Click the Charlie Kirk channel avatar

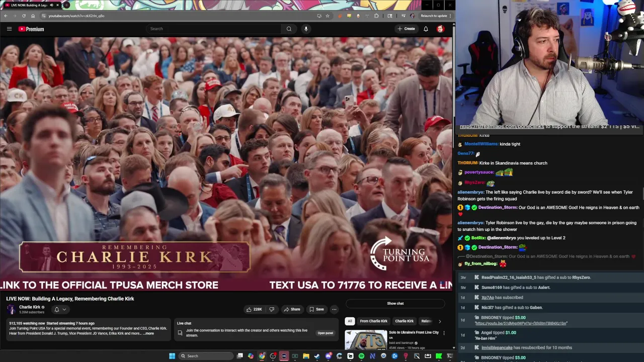11,309
